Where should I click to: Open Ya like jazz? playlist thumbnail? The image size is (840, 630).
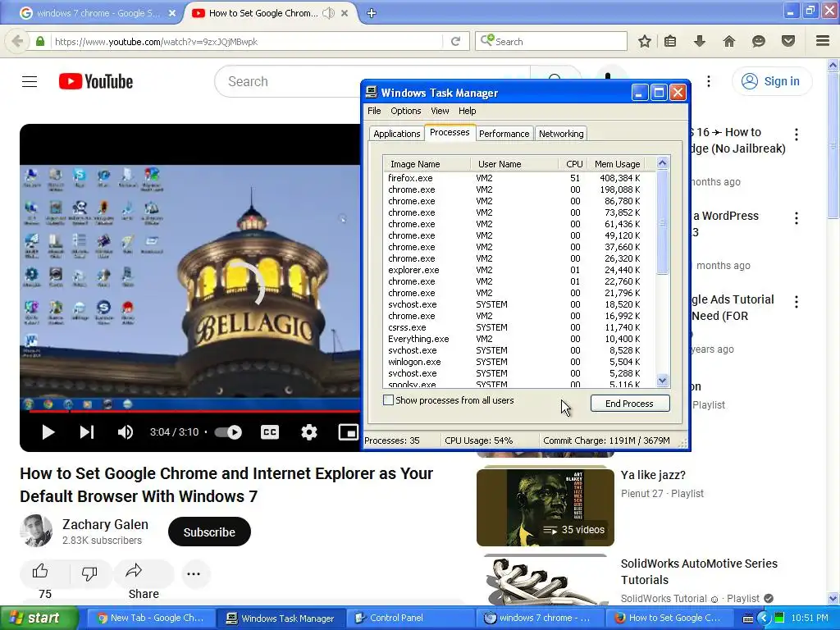pyautogui.click(x=545, y=507)
